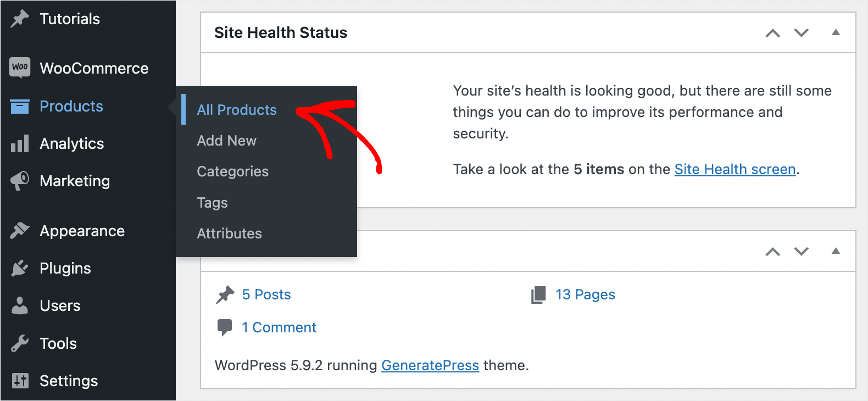Click the pages icon beside 13 Pages
Screen dimensions: 868x401
[x=538, y=295]
